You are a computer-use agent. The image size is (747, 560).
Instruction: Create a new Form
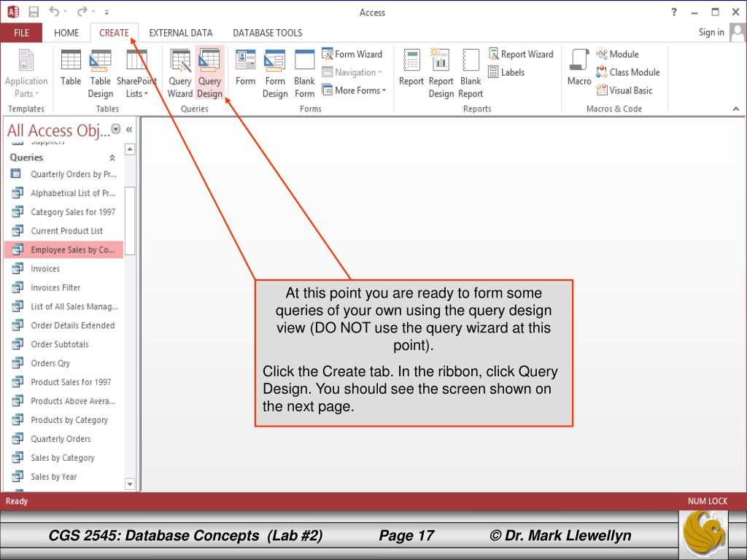245,68
